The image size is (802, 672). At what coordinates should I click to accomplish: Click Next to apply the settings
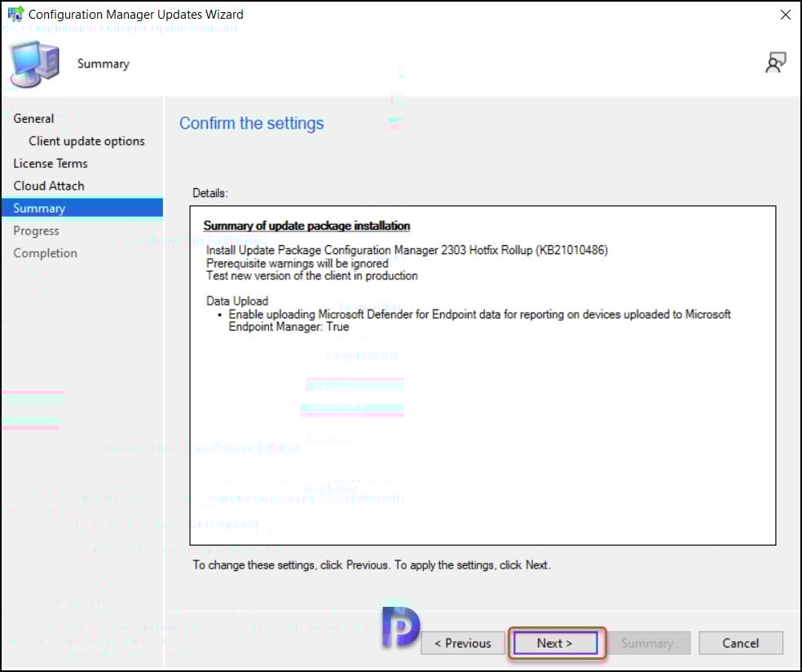[556, 643]
